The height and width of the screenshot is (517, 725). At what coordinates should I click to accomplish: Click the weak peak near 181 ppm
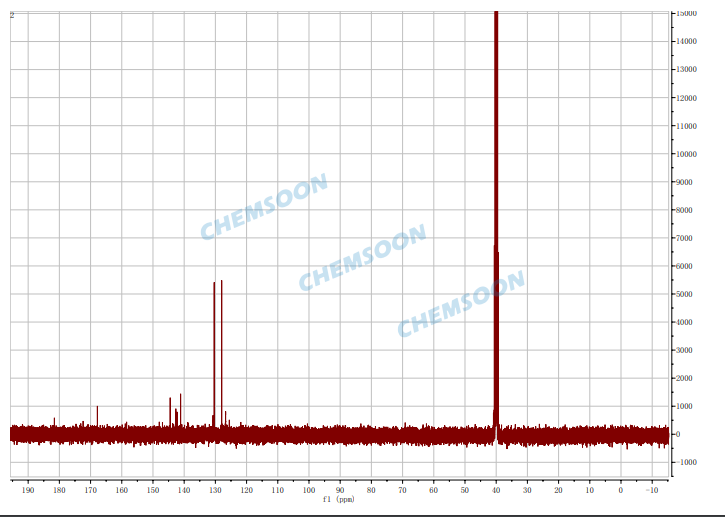[x=54, y=421]
